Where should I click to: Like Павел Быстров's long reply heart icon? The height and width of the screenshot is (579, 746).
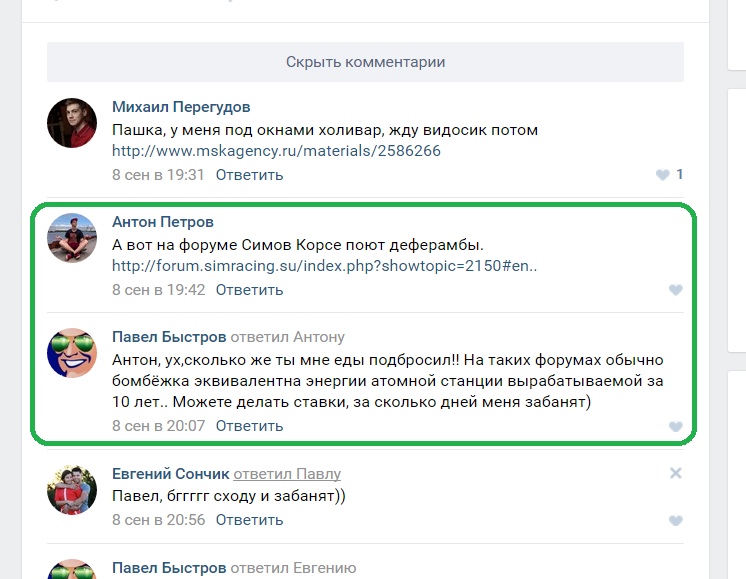tap(675, 426)
